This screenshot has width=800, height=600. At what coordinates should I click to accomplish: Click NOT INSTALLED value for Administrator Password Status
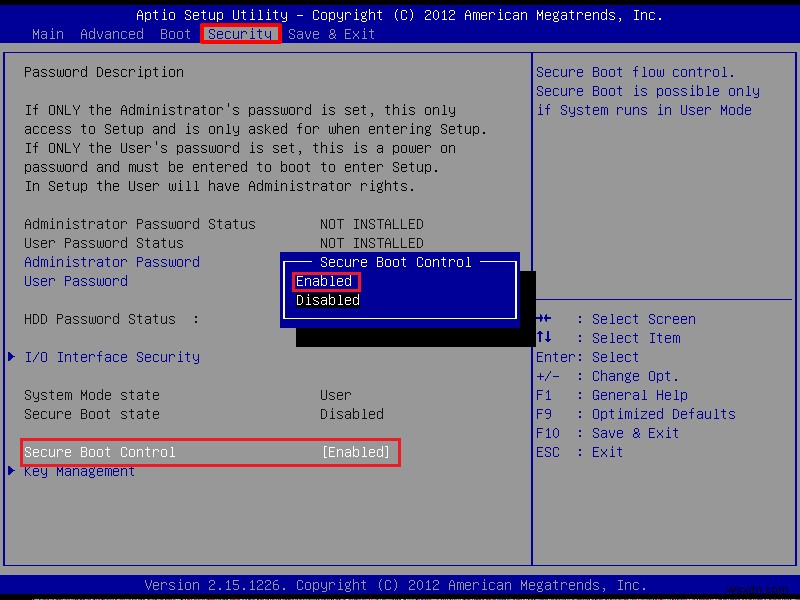[x=371, y=224]
